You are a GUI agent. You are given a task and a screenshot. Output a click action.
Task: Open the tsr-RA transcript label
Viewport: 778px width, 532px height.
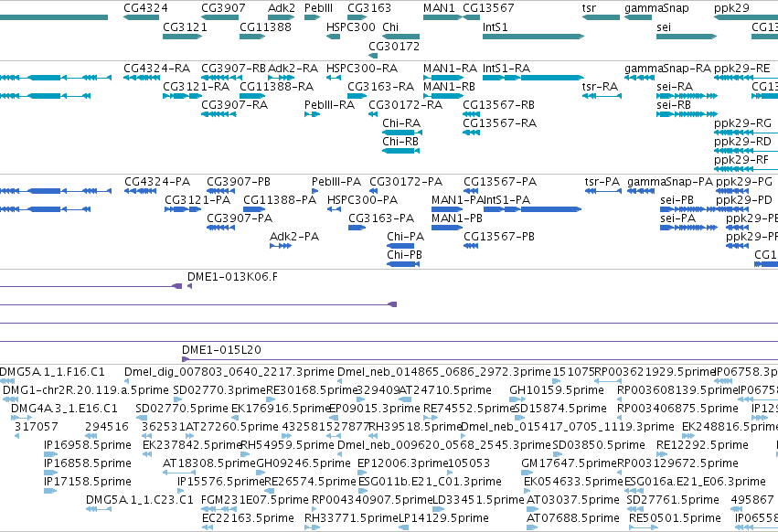click(600, 86)
